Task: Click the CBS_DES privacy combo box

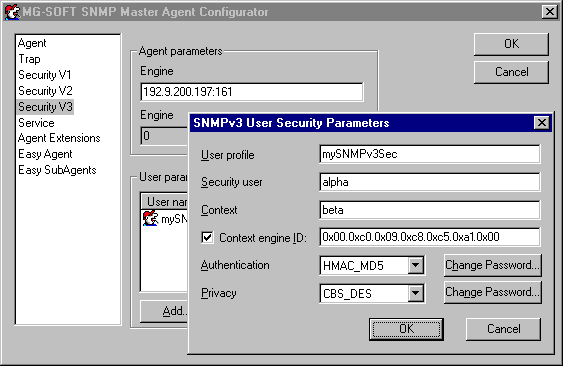Action: [372, 293]
